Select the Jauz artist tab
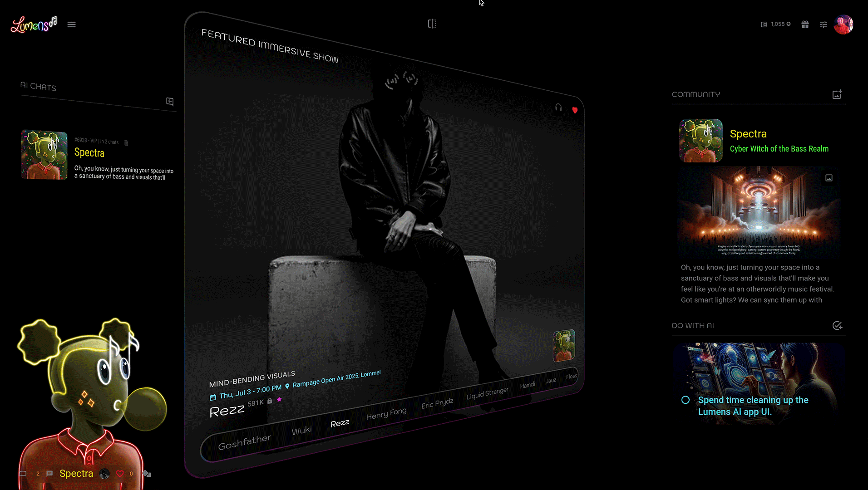Viewport: 868px width, 490px height. [551, 381]
